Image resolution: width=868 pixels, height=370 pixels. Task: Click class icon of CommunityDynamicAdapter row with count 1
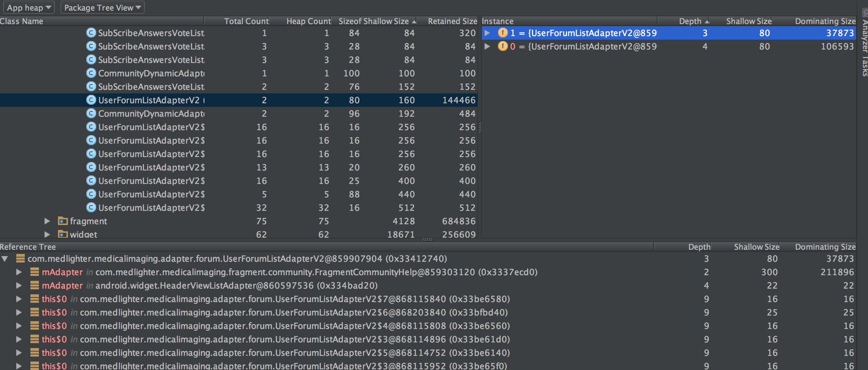[x=91, y=73]
